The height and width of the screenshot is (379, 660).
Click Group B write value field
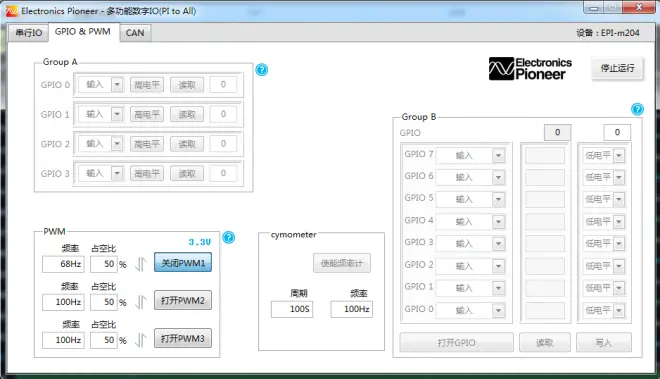(617, 132)
